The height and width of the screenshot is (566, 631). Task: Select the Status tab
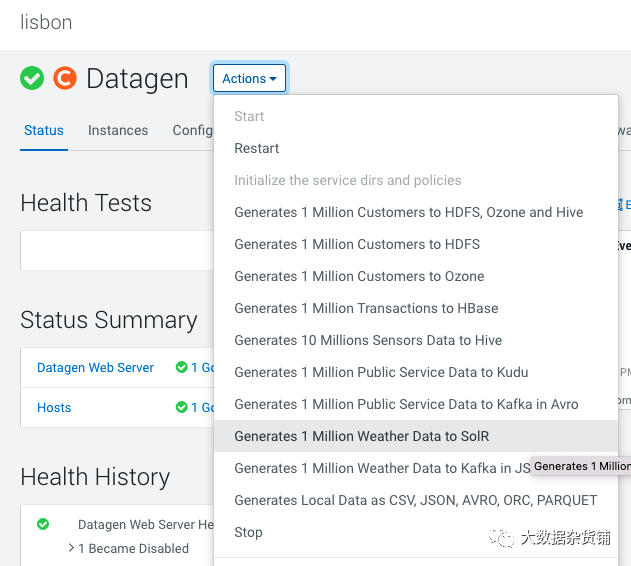(44, 130)
